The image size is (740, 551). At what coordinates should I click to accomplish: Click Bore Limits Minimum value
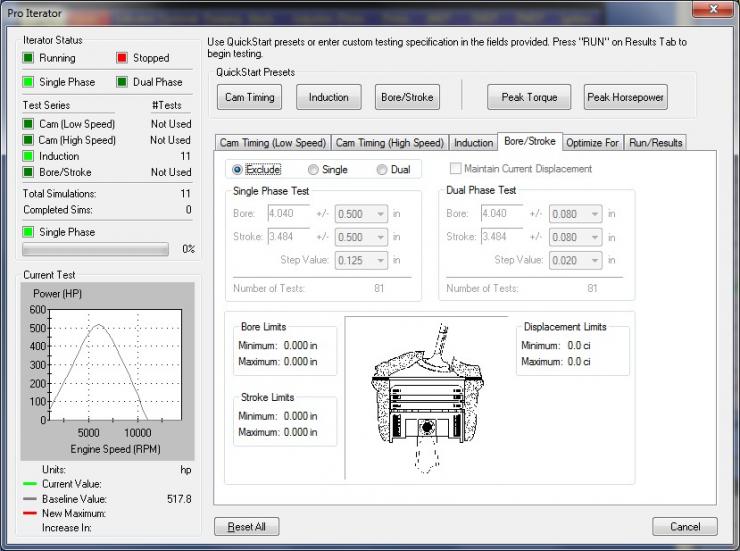(x=300, y=345)
